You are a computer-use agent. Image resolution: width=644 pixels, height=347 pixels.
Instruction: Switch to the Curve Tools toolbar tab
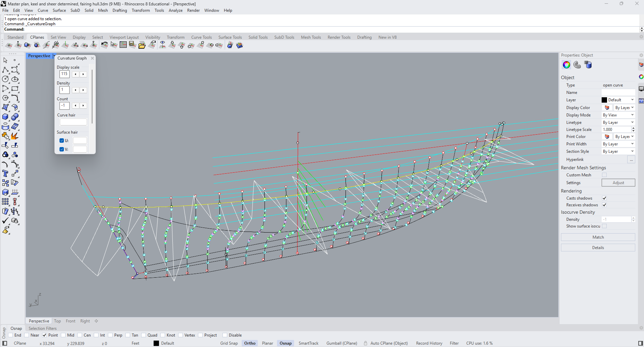[201, 37]
